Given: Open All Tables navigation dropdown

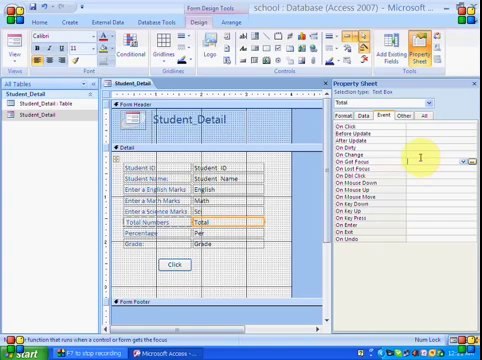Looking at the screenshot, I should [84, 84].
